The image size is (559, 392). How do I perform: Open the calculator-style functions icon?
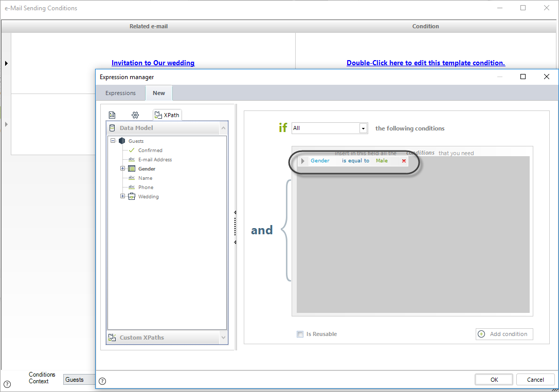pos(112,115)
